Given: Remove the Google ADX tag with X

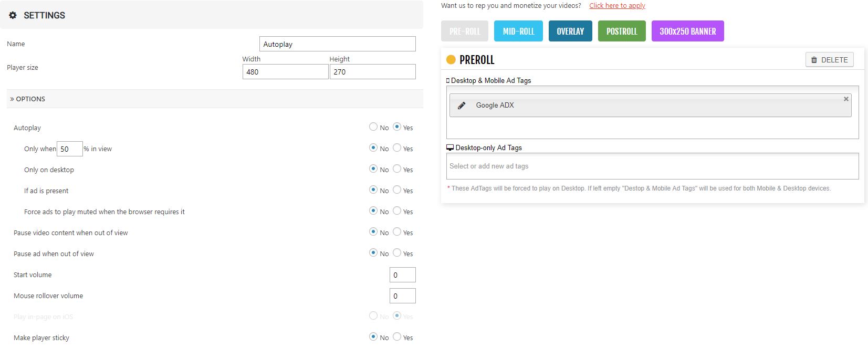Looking at the screenshot, I should pos(846,99).
